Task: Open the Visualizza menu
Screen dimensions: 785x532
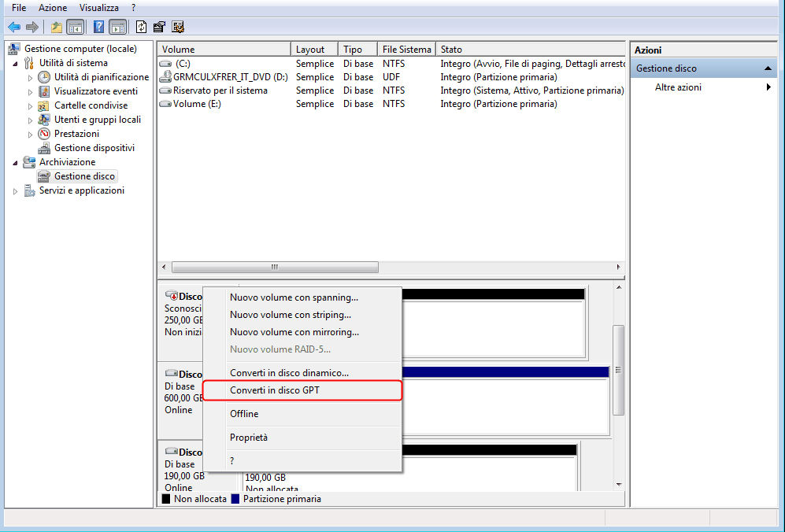Action: [99, 8]
